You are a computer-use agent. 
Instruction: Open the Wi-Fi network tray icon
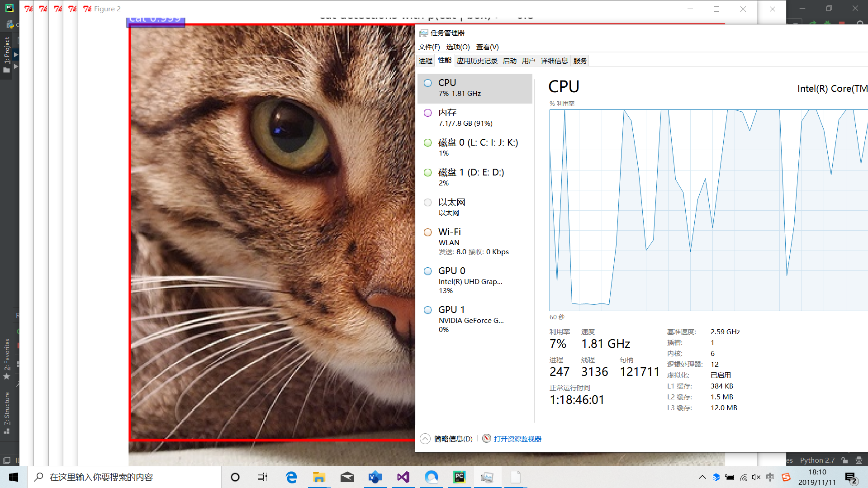tap(743, 477)
